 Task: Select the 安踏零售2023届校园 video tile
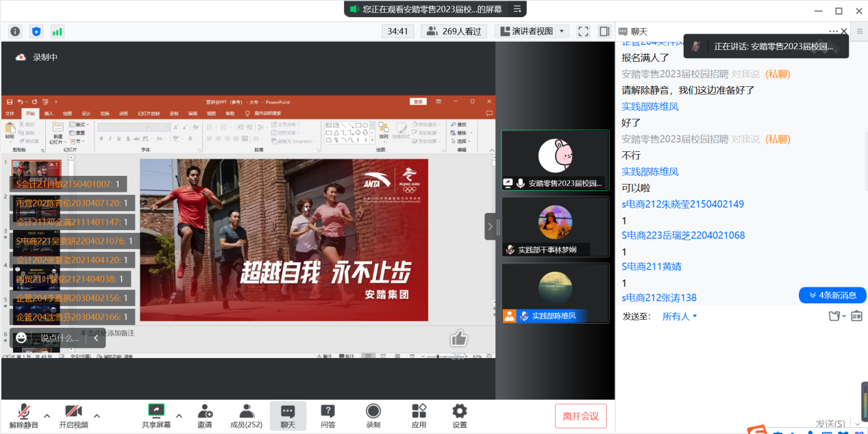(555, 161)
